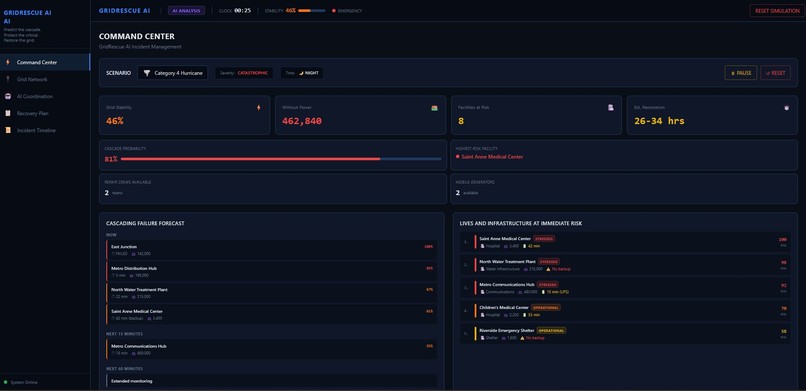Click the risk score 58 for Riverside Shelter
Screen dimensions: 806x391
click(x=783, y=331)
